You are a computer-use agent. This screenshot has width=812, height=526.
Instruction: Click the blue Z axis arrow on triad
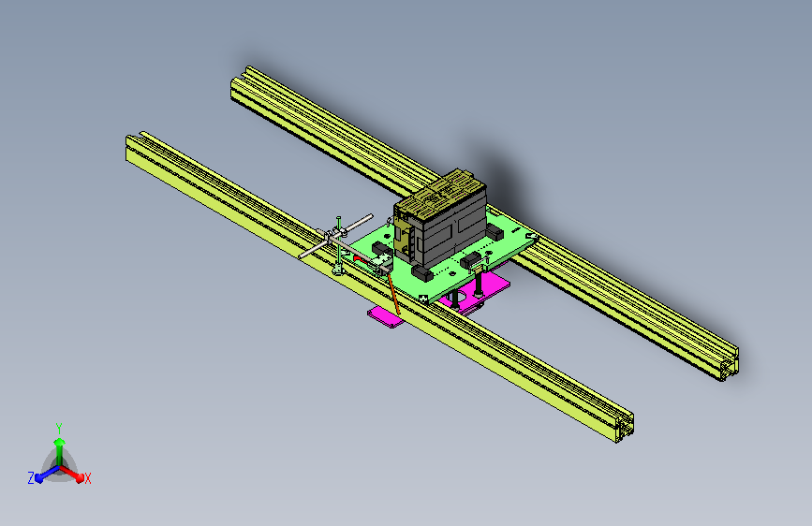[47, 474]
